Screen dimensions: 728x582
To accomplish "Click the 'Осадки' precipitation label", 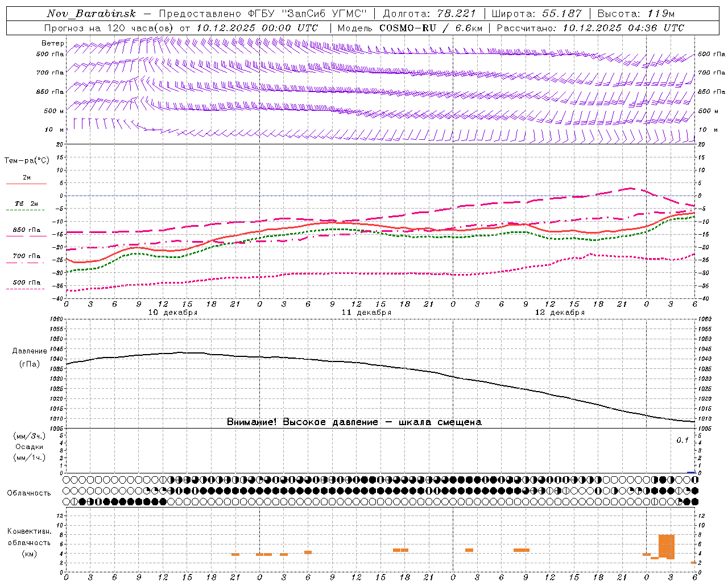I will tap(30, 447).
